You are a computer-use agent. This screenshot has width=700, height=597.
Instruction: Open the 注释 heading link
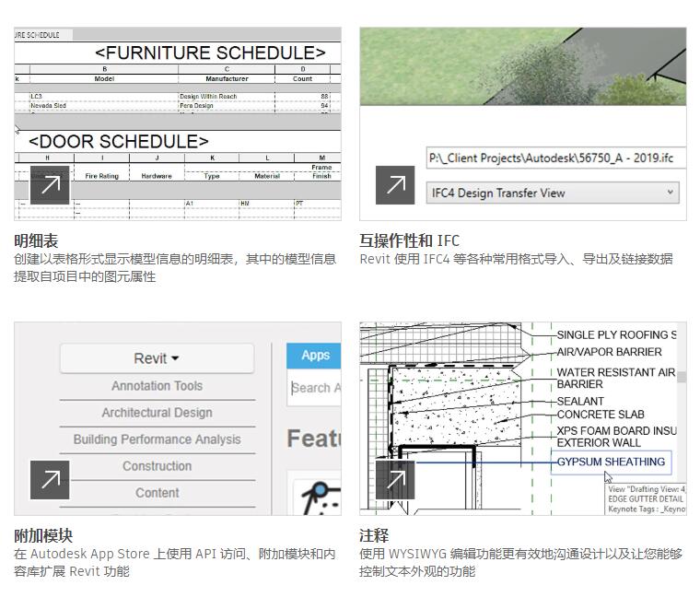tap(374, 535)
